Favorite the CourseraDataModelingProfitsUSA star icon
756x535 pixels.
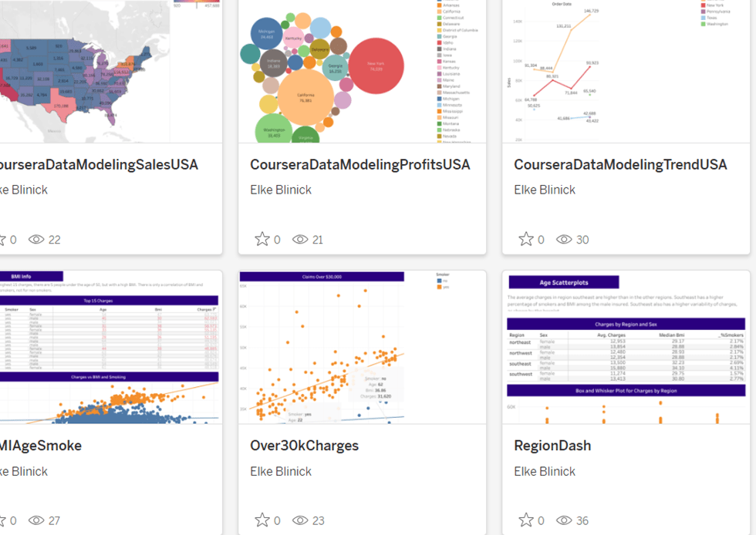(x=262, y=239)
